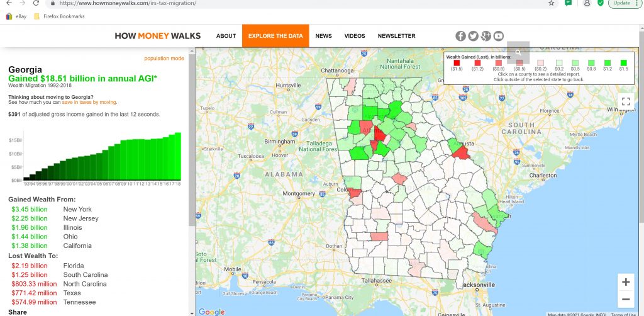Open the Firefox Bookmarks folder
Viewport: 644px width, 316px height.
(x=59, y=16)
